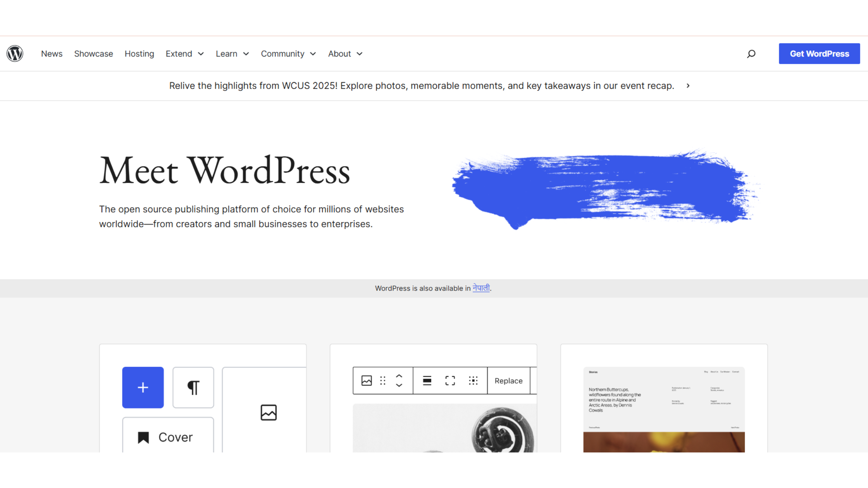Expand the About menu chevron

point(360,54)
